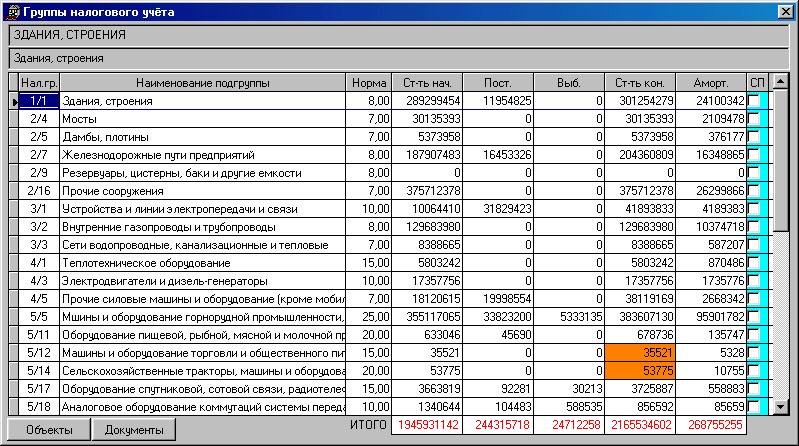Enable the СП checkbox in row 5/14

pos(754,371)
